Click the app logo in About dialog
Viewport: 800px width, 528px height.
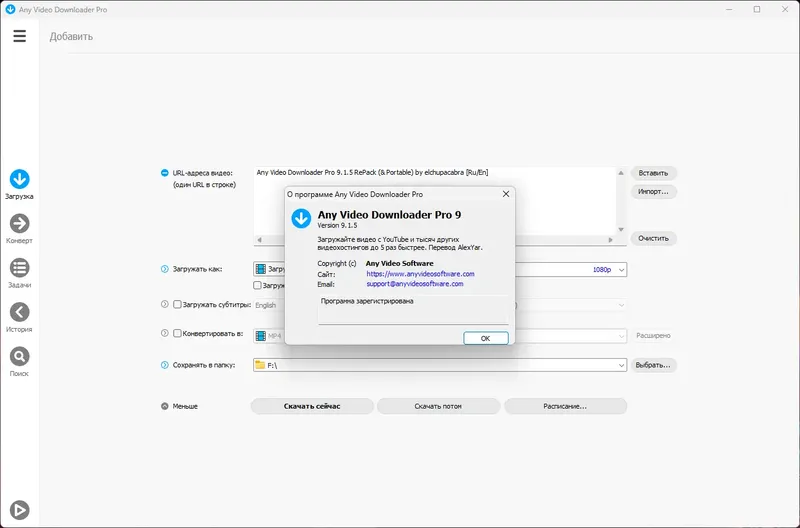coord(301,218)
